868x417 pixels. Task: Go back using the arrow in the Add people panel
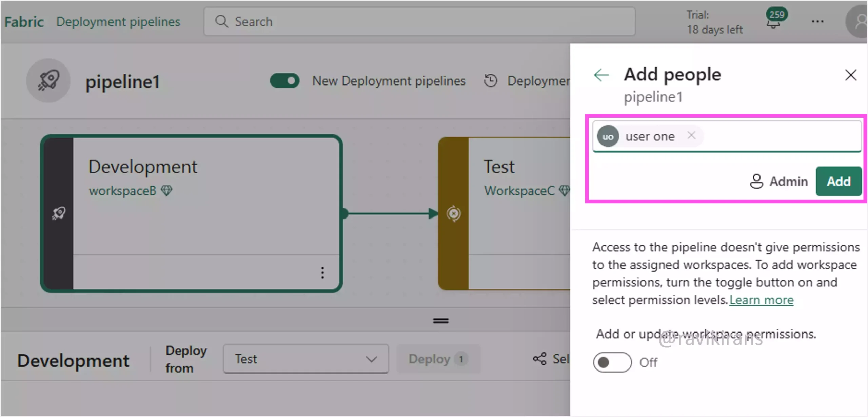point(601,75)
